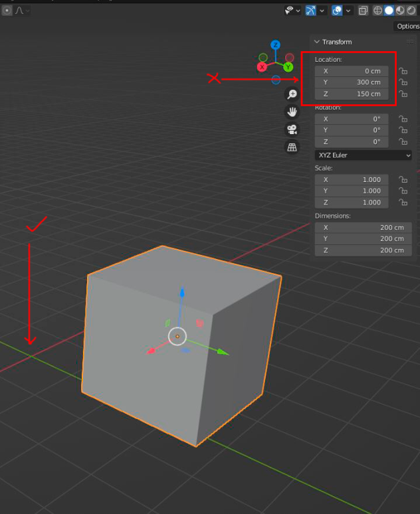Click the Scale Y field
This screenshot has width=420, height=514.
(352, 191)
